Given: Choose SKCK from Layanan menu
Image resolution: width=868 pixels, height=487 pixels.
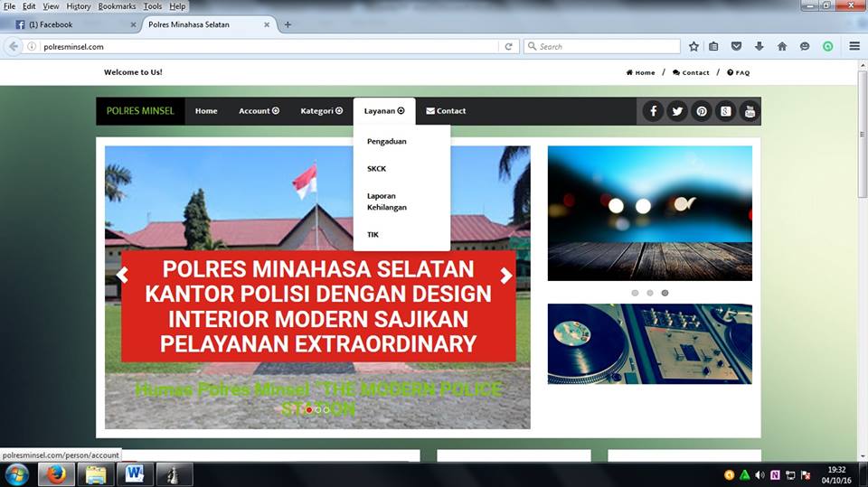Looking at the screenshot, I should coord(376,169).
